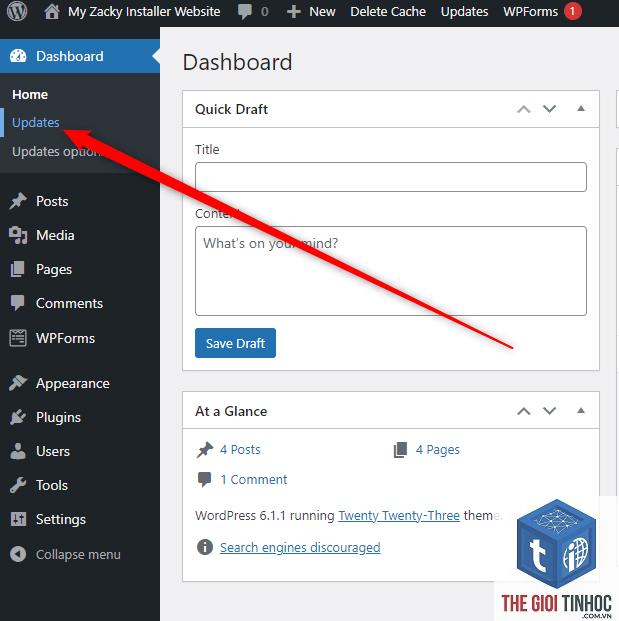Open Updates submenu under Dashboard
The image size is (619, 621).
36,123
